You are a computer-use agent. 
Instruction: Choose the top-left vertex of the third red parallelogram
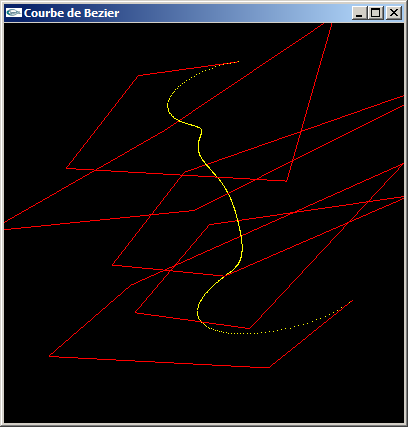[x=209, y=225]
